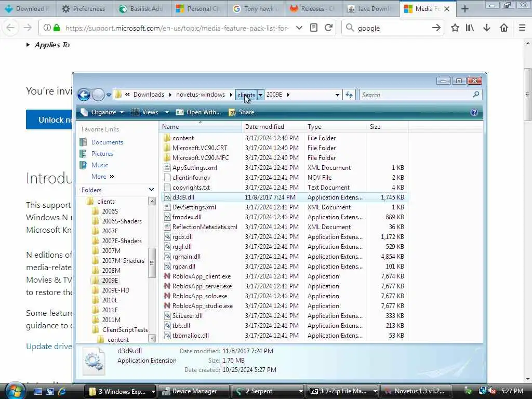Open new browser tab

(465, 9)
